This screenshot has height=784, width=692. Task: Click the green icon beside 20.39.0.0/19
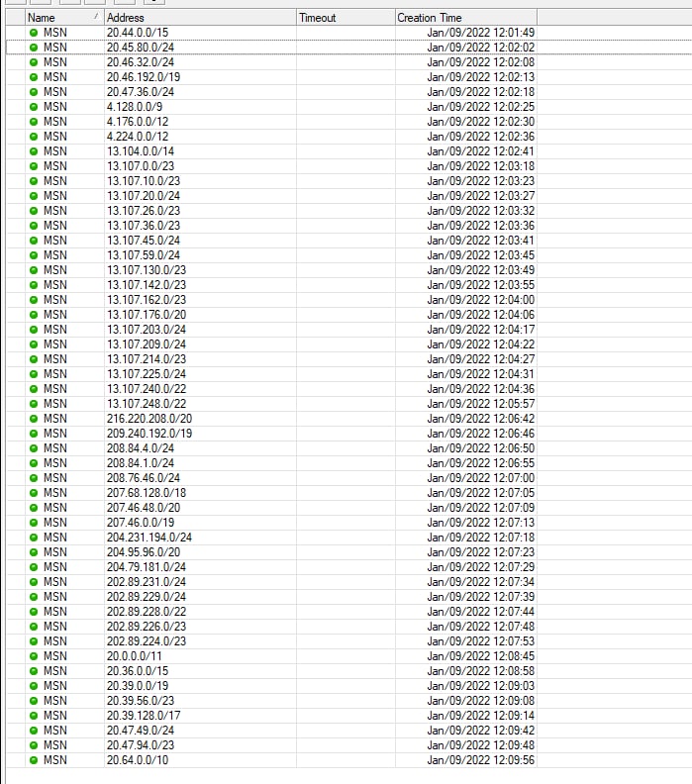[34, 686]
